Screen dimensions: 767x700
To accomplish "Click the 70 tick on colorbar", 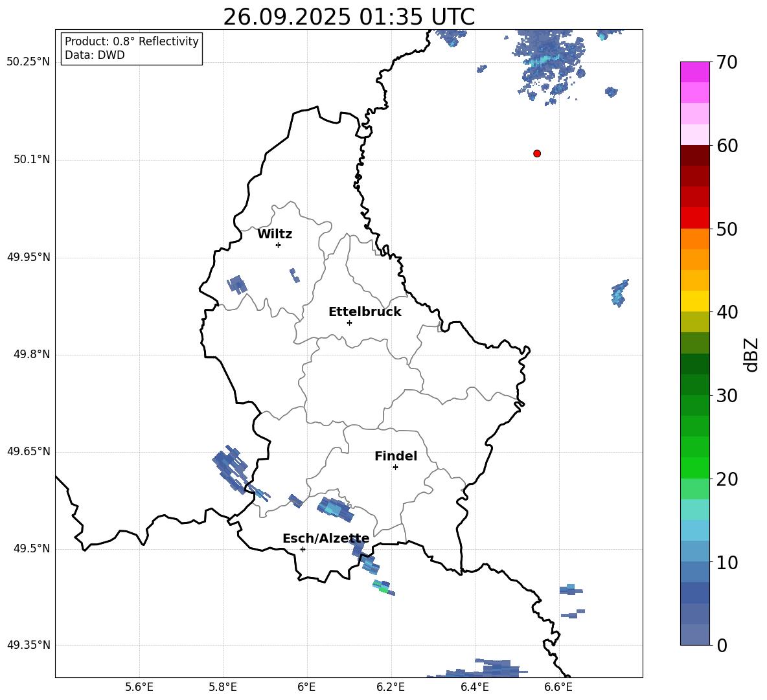I will [727, 62].
